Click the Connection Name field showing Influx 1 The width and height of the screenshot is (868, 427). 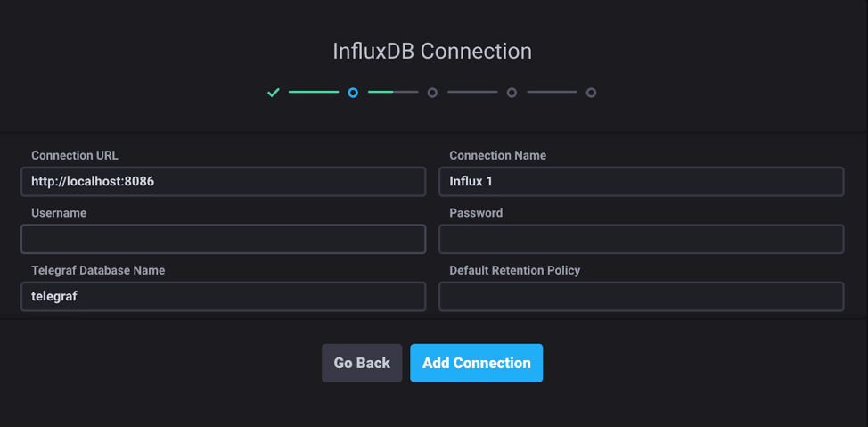pos(641,182)
